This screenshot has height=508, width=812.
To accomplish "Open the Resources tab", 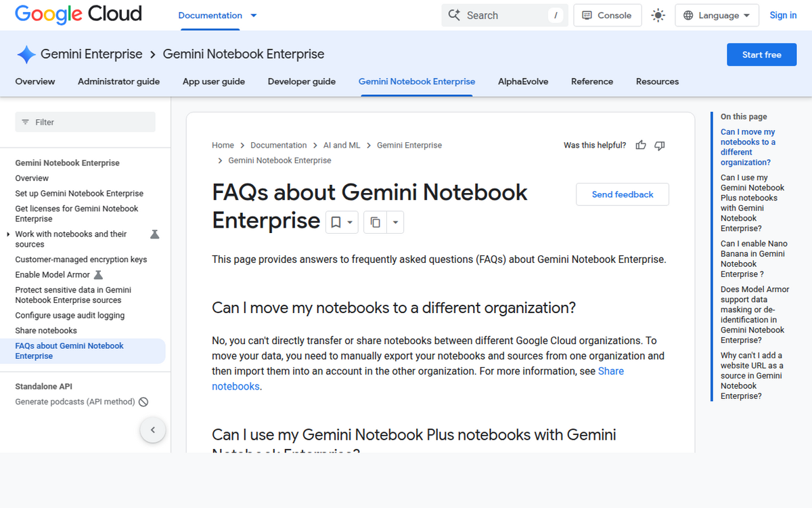I will coord(657,81).
